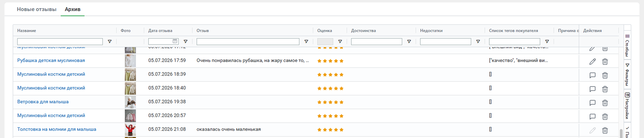Open the Ветровка для малыша link
Viewport: 644px width, 138px height.
[x=43, y=102]
